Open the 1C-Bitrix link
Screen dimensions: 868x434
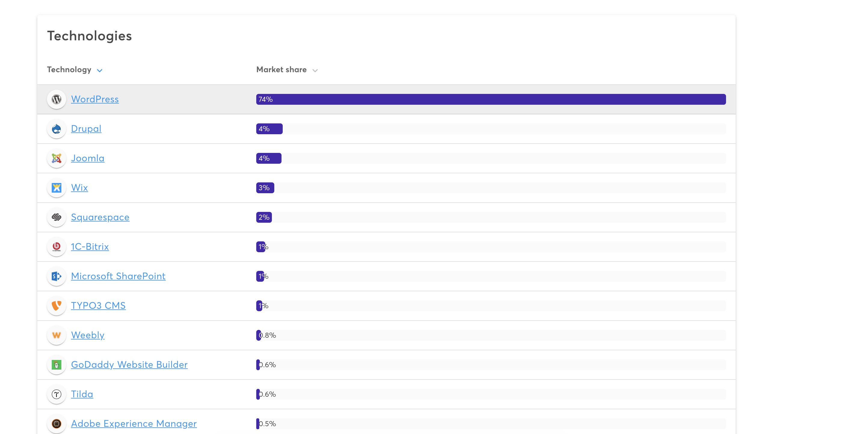coord(90,247)
